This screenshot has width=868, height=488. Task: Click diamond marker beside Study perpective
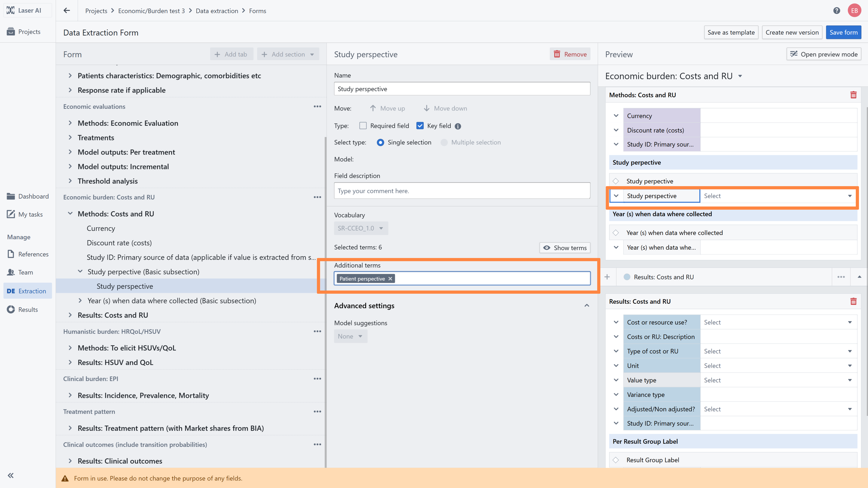click(616, 181)
